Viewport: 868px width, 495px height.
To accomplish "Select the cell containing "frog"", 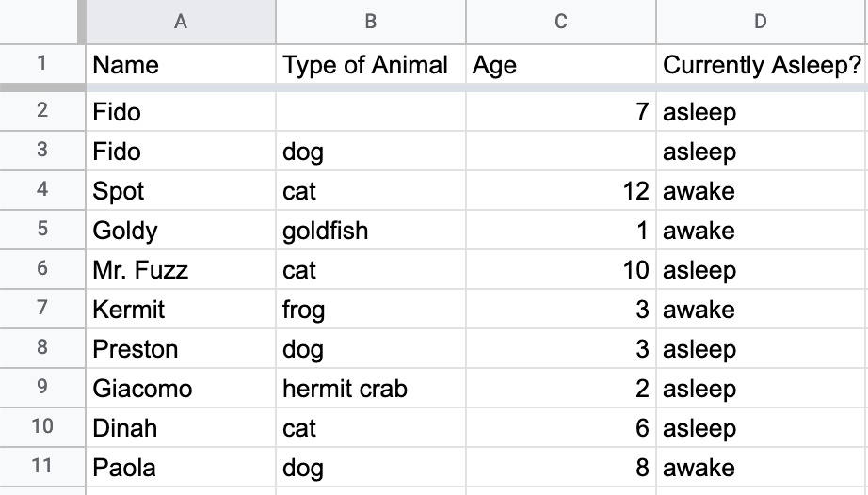I will [x=371, y=310].
